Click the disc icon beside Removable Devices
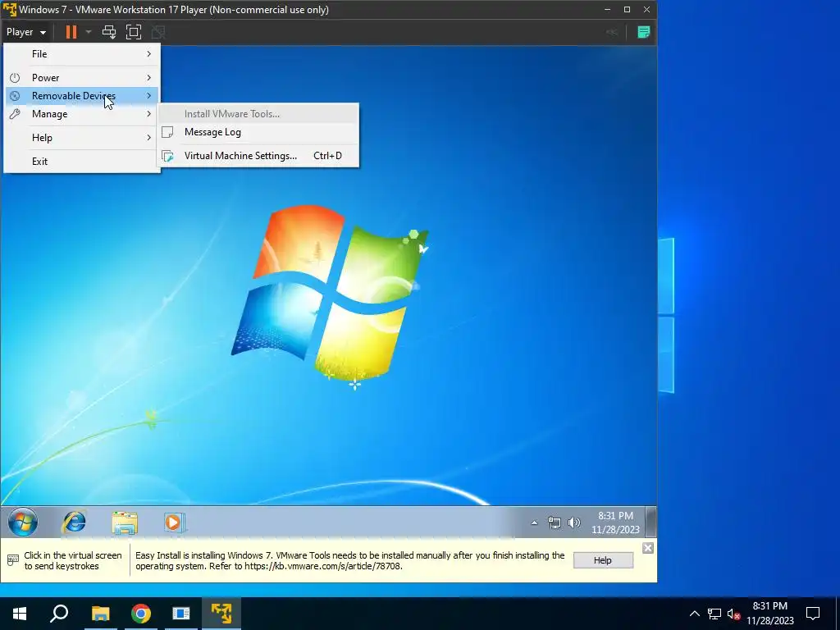 (x=15, y=96)
